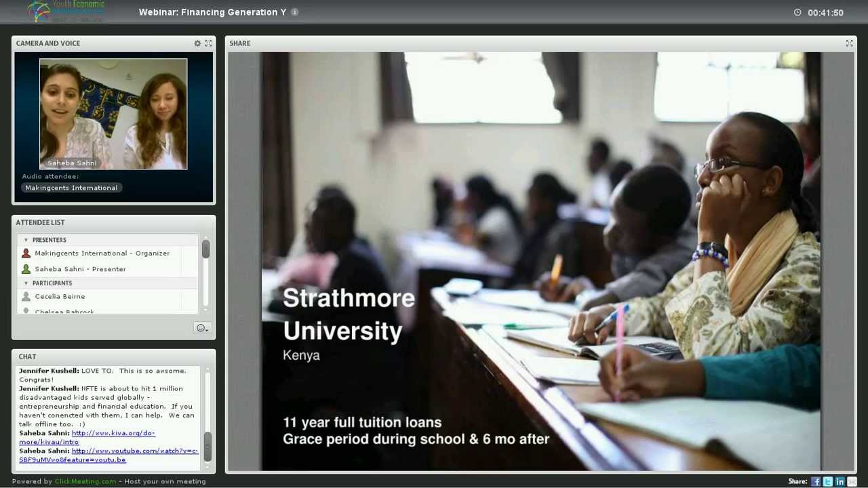Collapse the Presenters group
Viewport: 868px width, 488px height.
26,240
